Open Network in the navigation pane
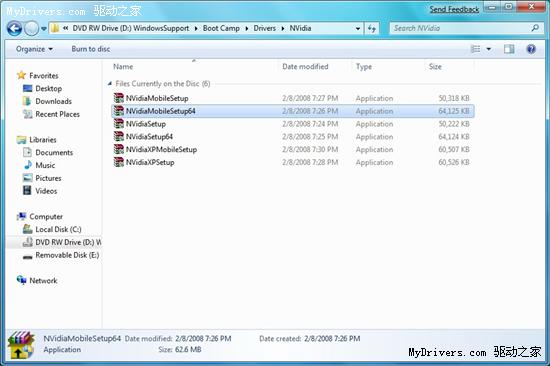Viewport: 550px width, 366px height. pyautogui.click(x=43, y=281)
